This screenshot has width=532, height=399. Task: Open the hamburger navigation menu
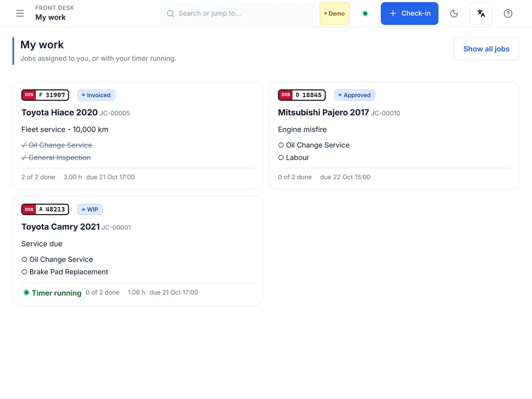[x=20, y=13]
